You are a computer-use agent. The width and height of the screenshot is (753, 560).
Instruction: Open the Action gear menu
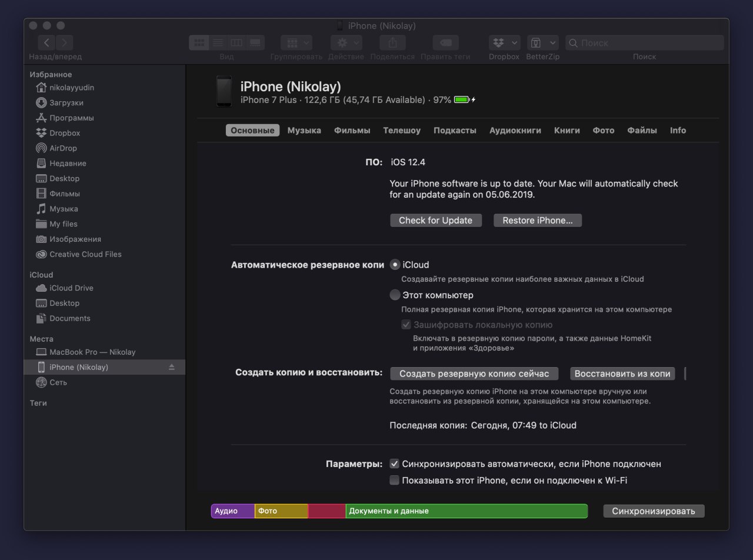tap(346, 42)
